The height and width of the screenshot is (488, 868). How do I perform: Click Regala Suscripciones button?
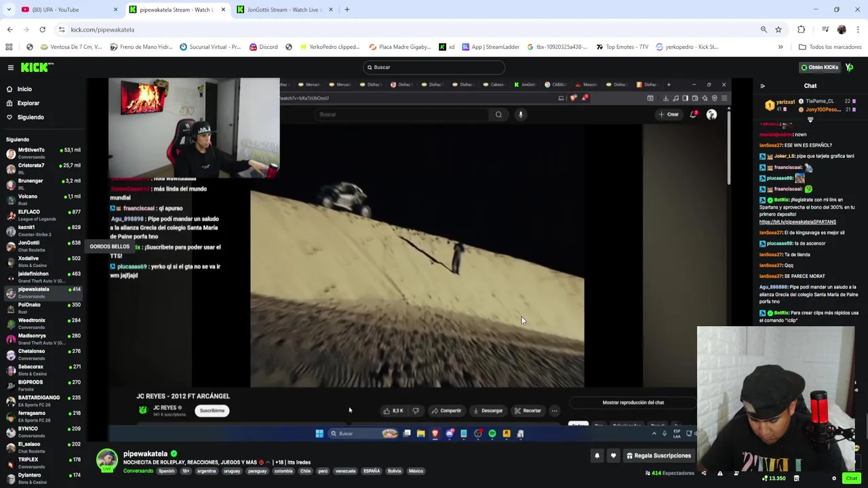(x=658, y=455)
